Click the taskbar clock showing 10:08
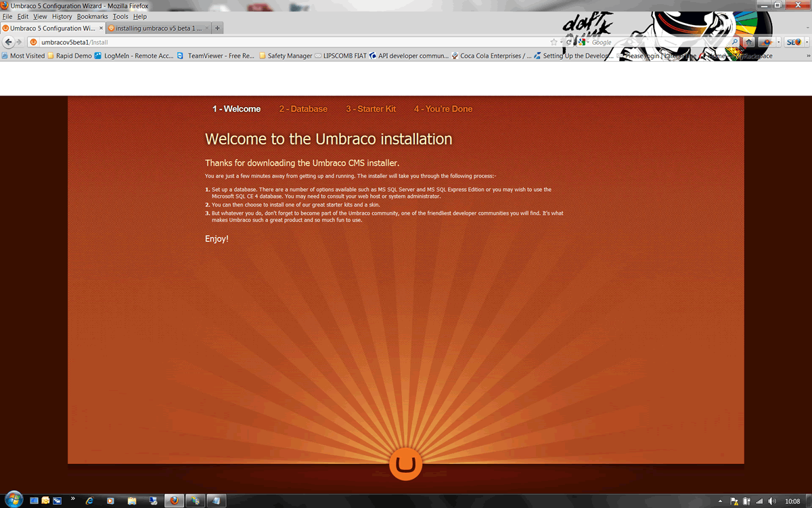This screenshot has width=812, height=508. coord(792,501)
